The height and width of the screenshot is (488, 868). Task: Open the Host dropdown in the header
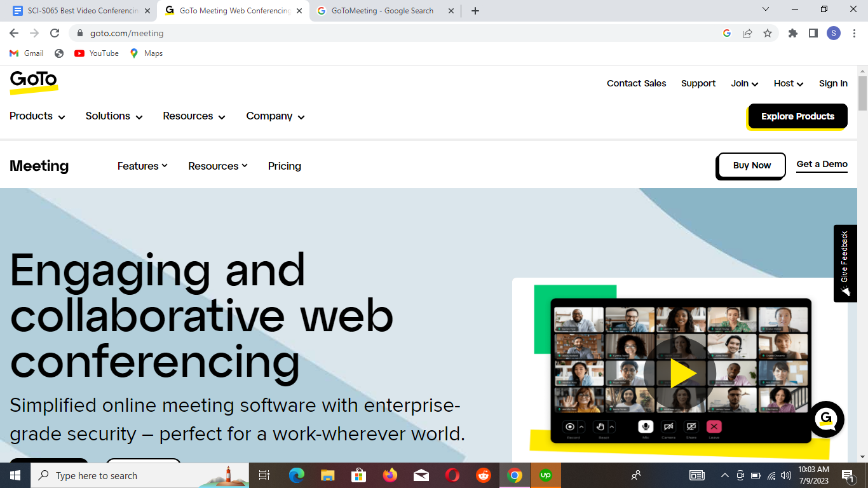(x=787, y=83)
